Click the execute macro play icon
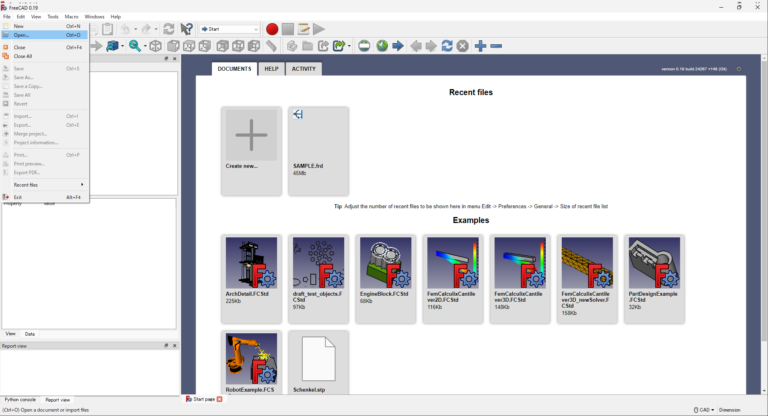The image size is (768, 416). pos(318,29)
